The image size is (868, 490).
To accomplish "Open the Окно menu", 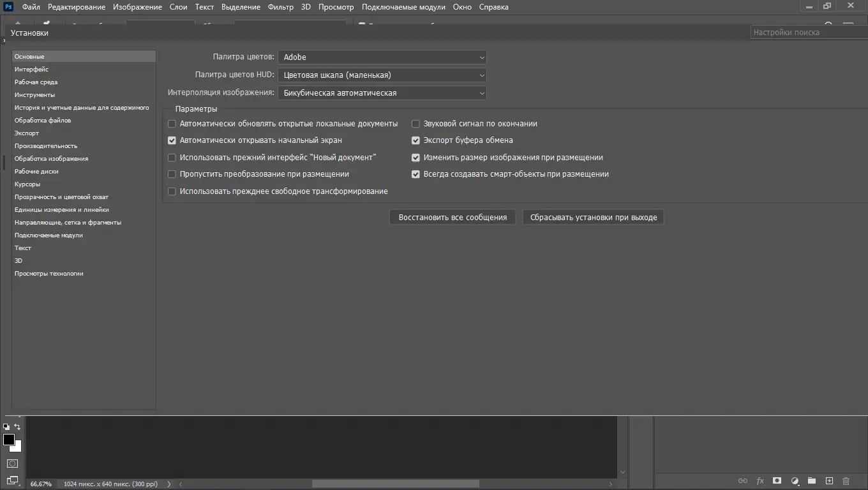I will 462,7.
